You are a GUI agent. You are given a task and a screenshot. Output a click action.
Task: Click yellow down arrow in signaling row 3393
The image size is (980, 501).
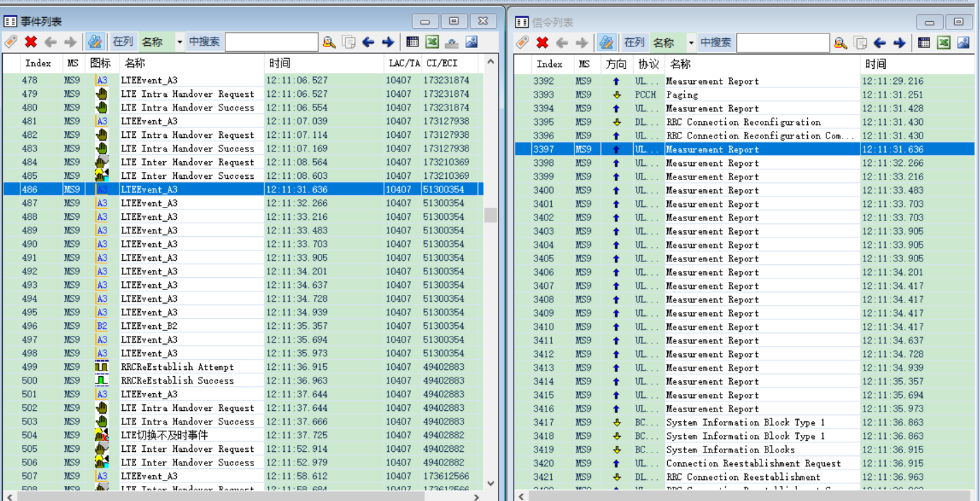[616, 95]
